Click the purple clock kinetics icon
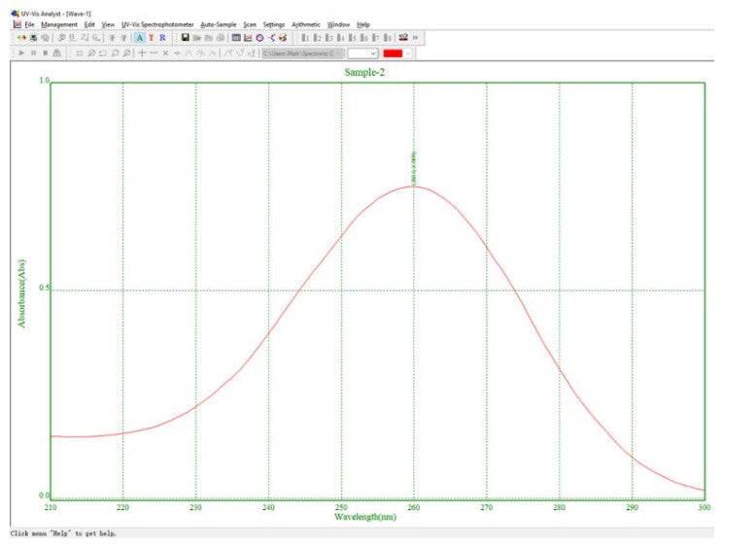 [x=259, y=38]
